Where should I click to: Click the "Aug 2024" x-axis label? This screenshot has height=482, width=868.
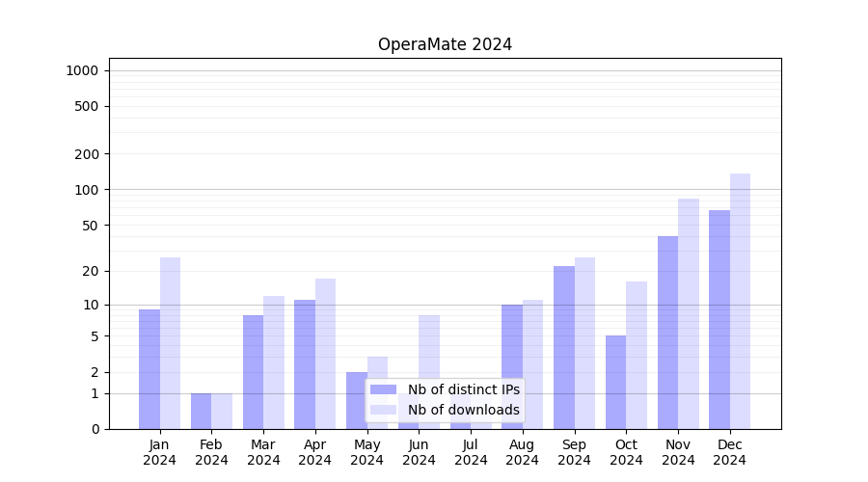[x=523, y=452]
